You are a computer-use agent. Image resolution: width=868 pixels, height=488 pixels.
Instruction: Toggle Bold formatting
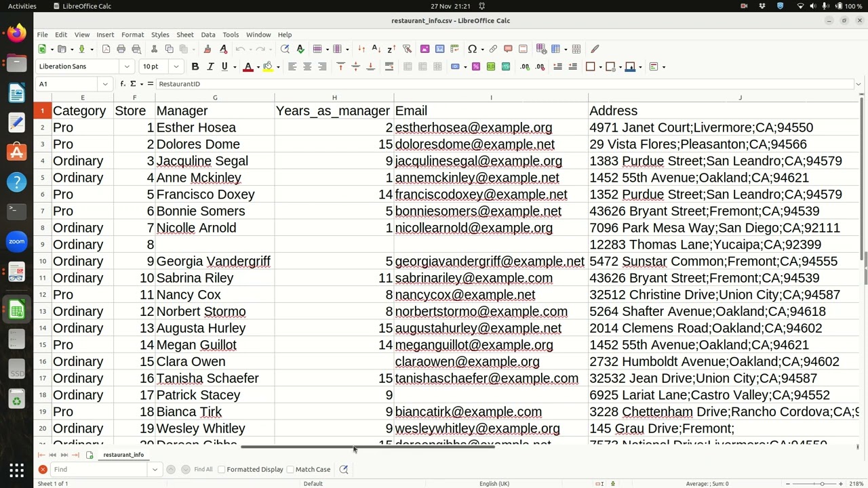(195, 66)
